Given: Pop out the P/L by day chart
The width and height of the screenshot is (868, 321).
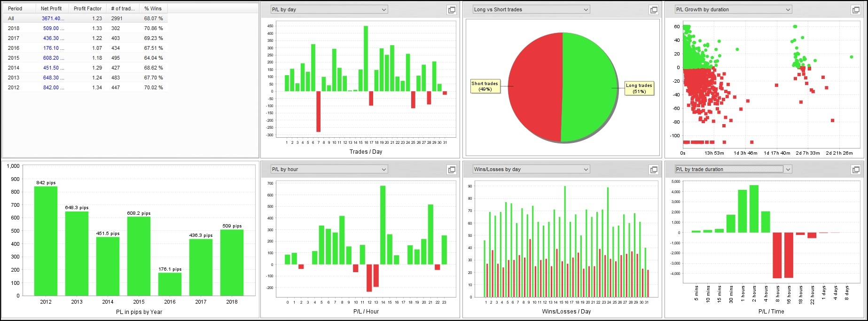Looking at the screenshot, I should (x=452, y=10).
